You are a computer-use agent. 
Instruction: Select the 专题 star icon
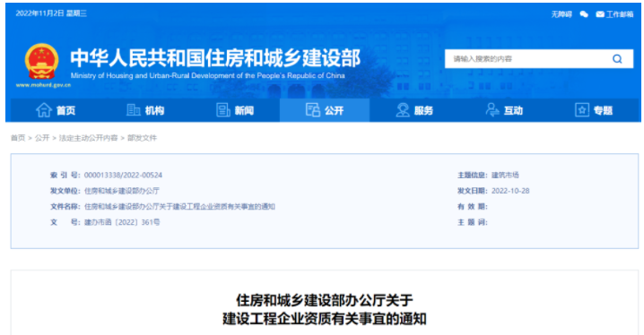point(581,110)
